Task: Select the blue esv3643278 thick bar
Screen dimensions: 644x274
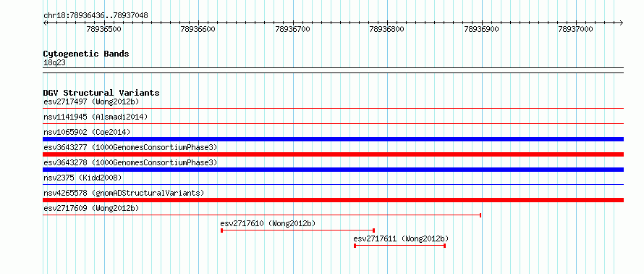Action: (333, 170)
